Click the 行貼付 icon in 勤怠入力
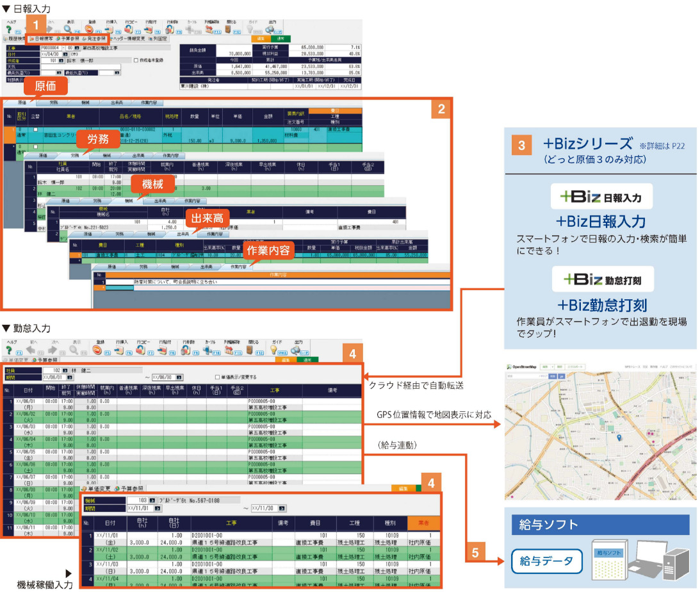This screenshot has width=700, height=592. click(x=162, y=350)
